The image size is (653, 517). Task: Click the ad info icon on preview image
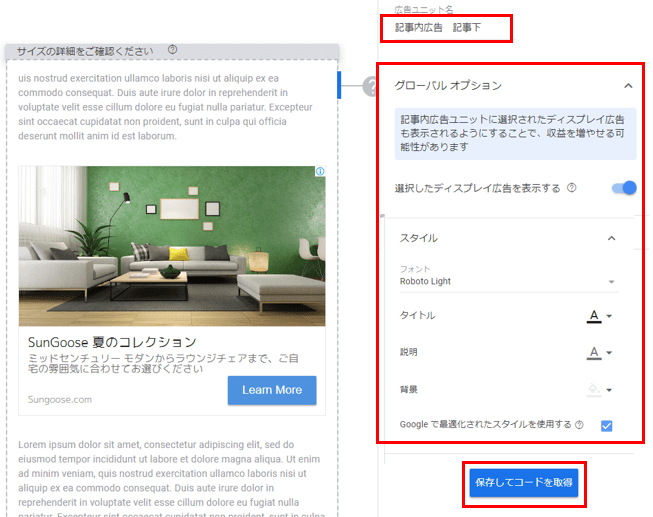point(320,171)
